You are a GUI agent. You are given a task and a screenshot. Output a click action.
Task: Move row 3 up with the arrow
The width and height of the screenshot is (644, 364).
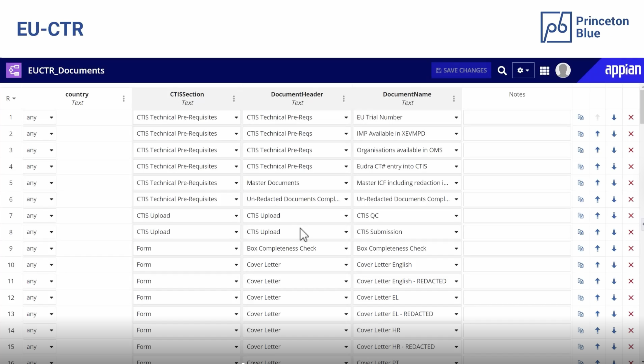tap(597, 150)
